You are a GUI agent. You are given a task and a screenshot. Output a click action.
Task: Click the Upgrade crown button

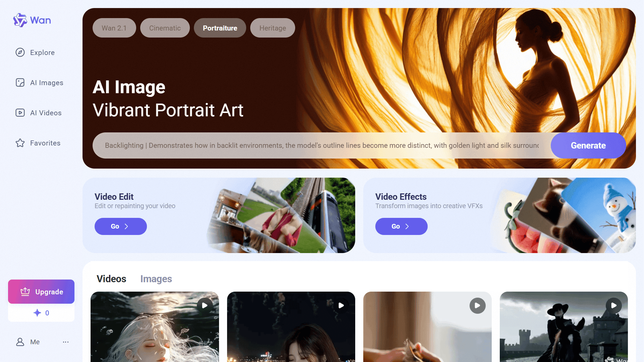click(x=41, y=292)
